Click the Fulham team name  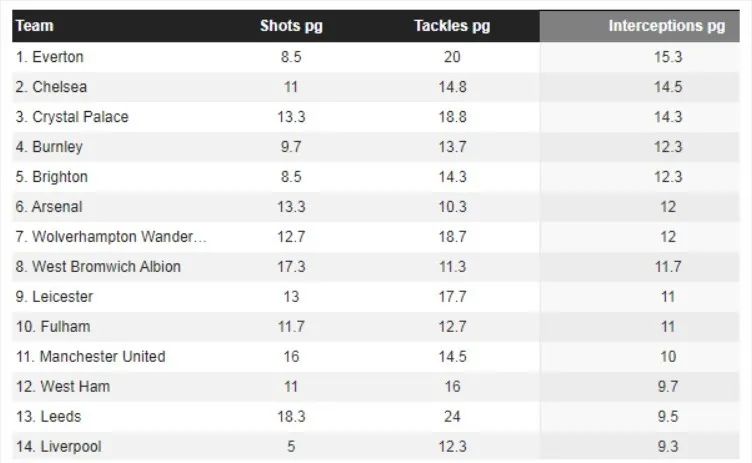[x=65, y=327]
